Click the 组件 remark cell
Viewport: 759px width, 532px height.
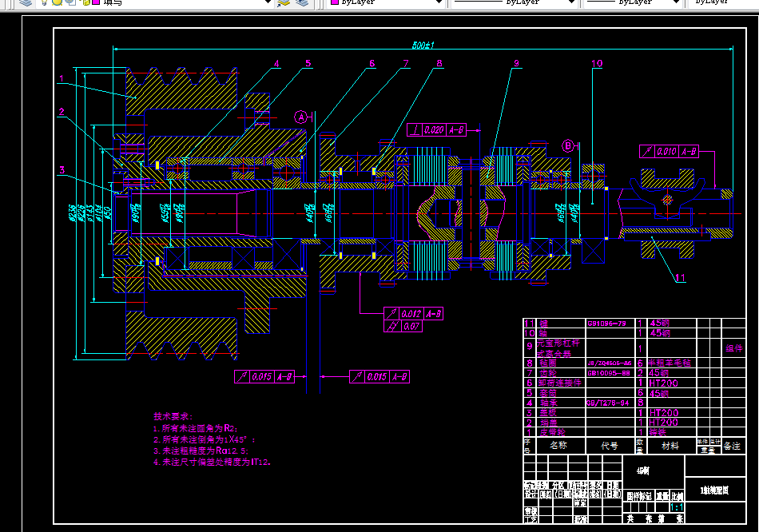[x=733, y=348]
